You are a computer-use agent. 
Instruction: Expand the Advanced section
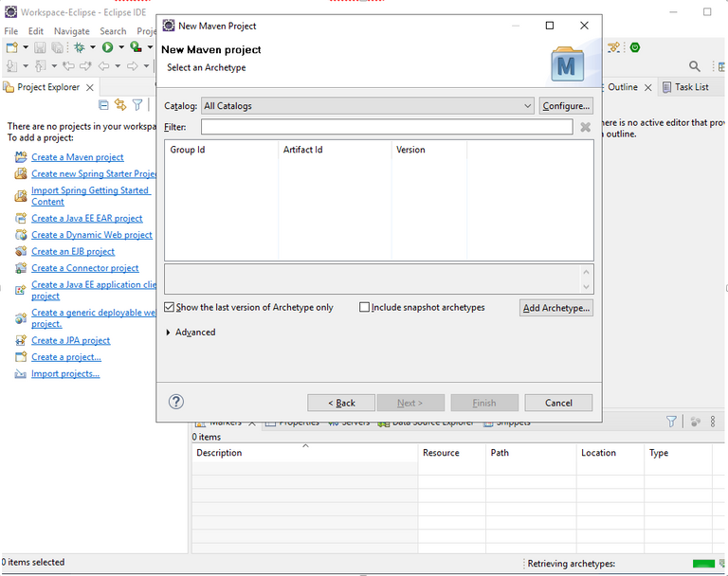(168, 333)
